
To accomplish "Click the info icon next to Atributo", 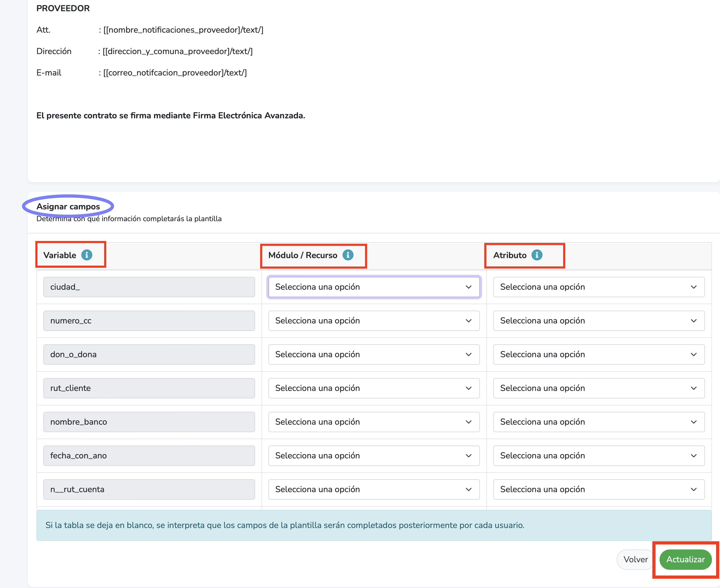I will coord(537,255).
